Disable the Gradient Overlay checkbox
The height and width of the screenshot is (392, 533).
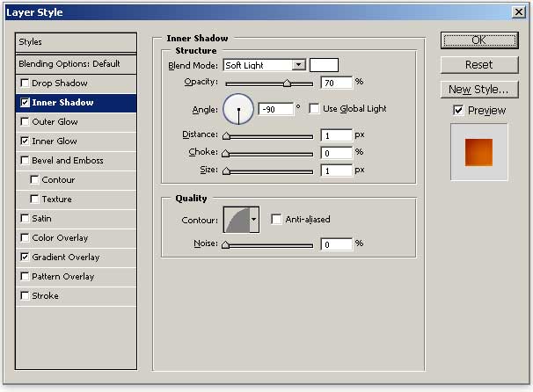point(25,258)
